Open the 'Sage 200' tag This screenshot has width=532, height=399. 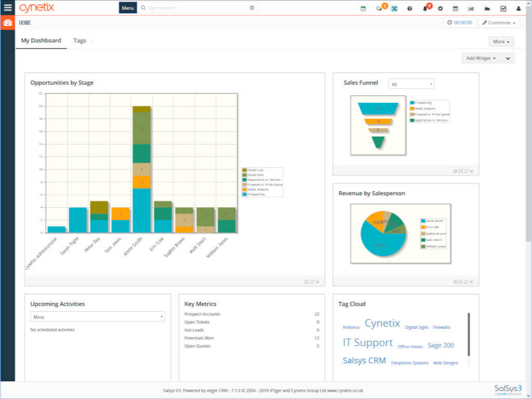coord(441,345)
